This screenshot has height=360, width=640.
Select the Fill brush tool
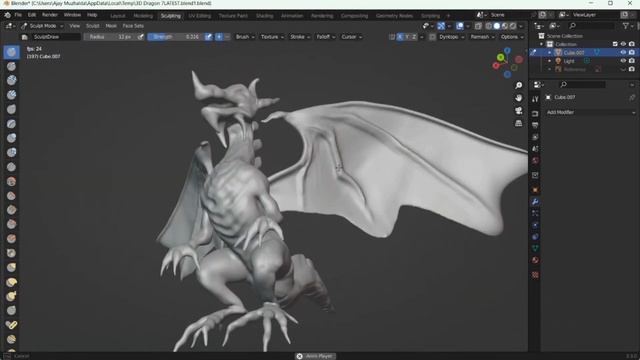pyautogui.click(x=11, y=210)
